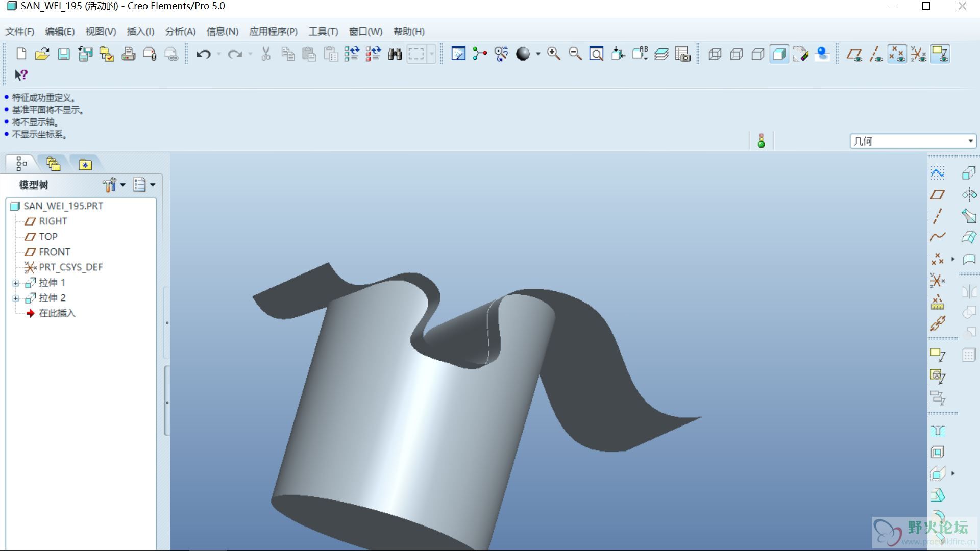Select SAN_WEI_195.PRT in the model tree
Viewport: 980px width, 551px height.
63,206
